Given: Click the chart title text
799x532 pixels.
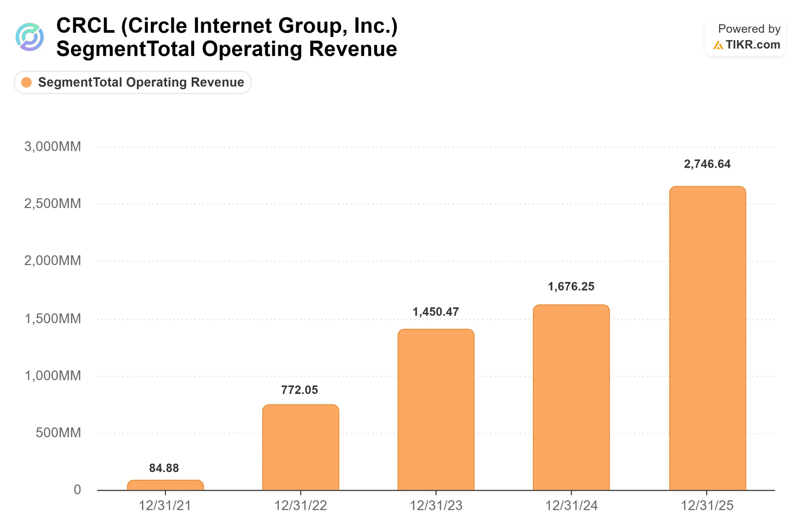Looking at the screenshot, I should pos(227,37).
